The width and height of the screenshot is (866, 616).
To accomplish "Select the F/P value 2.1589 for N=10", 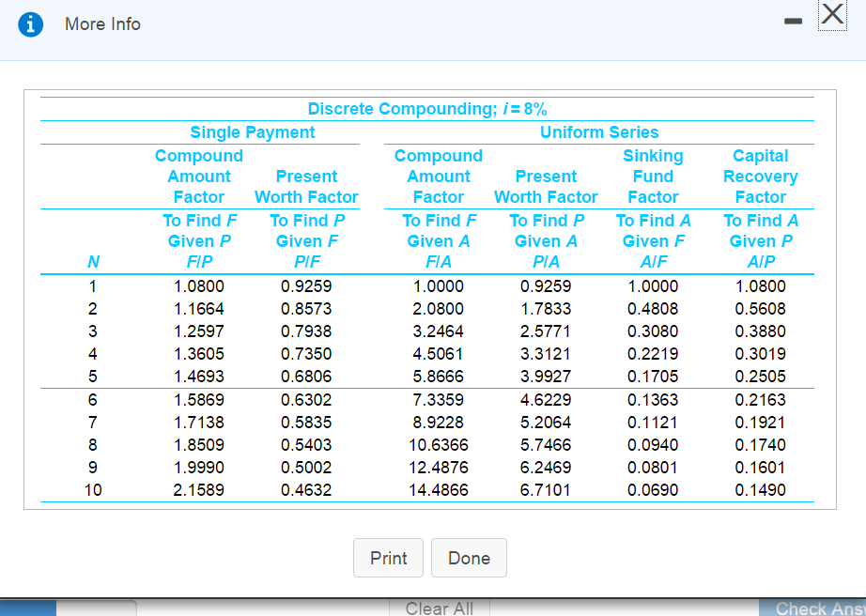I will click(199, 490).
